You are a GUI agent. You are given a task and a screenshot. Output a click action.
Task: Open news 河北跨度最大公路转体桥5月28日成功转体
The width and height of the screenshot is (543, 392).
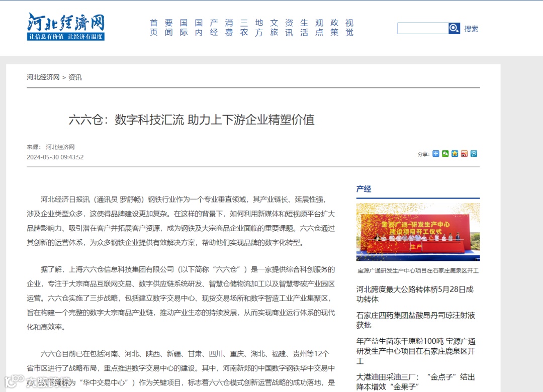tap(415, 294)
